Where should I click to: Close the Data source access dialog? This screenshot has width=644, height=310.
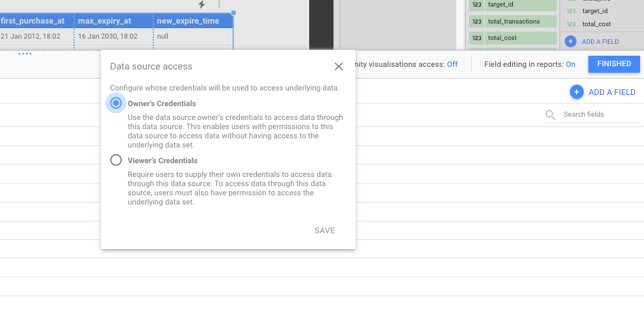point(339,66)
